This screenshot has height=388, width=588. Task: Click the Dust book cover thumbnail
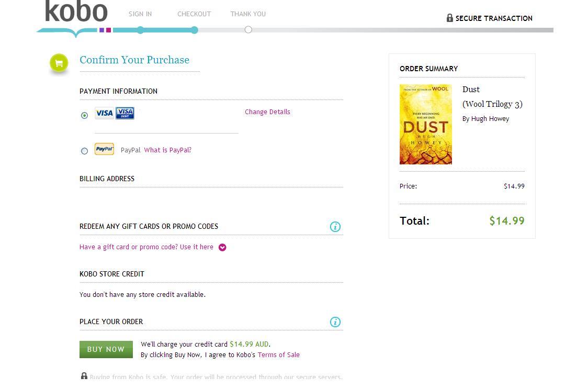coord(426,124)
